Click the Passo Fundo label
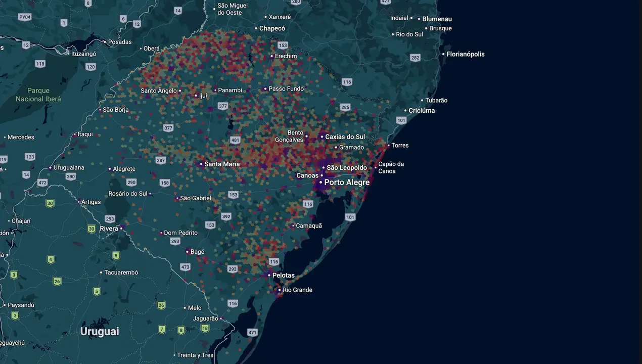 286,89
